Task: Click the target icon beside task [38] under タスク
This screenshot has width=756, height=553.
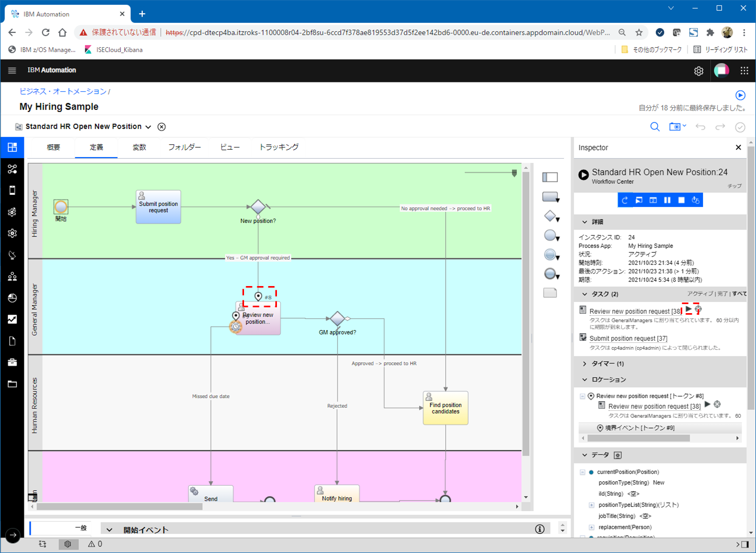Action: pyautogui.click(x=698, y=309)
